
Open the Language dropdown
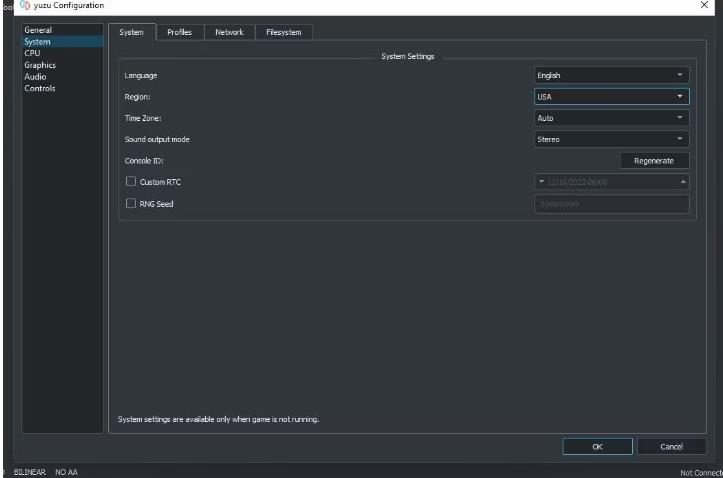(x=612, y=75)
